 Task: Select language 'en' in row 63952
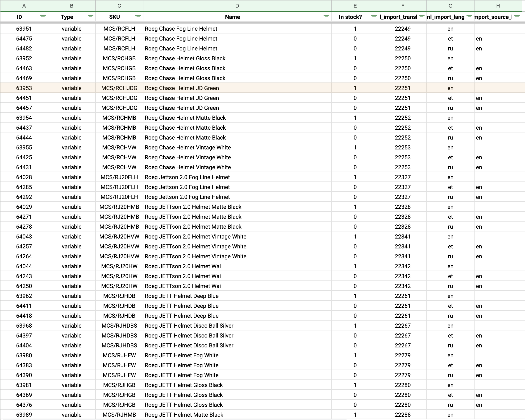click(x=450, y=58)
